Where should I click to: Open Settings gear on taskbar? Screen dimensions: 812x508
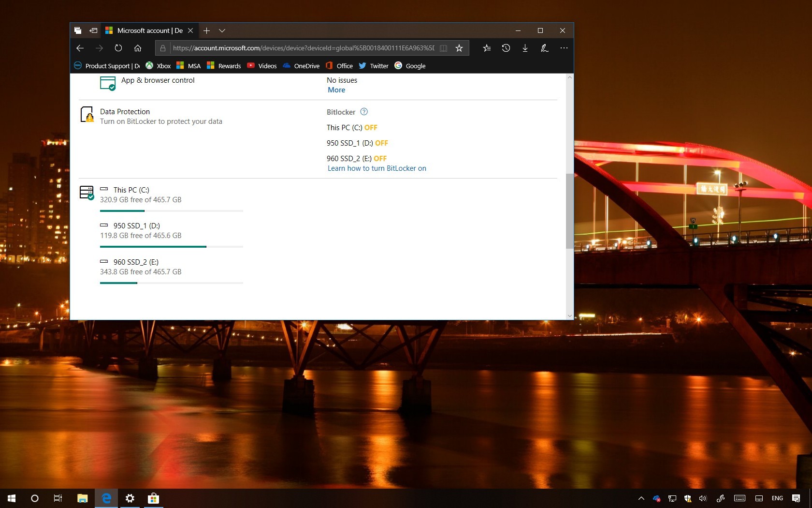pyautogui.click(x=130, y=498)
